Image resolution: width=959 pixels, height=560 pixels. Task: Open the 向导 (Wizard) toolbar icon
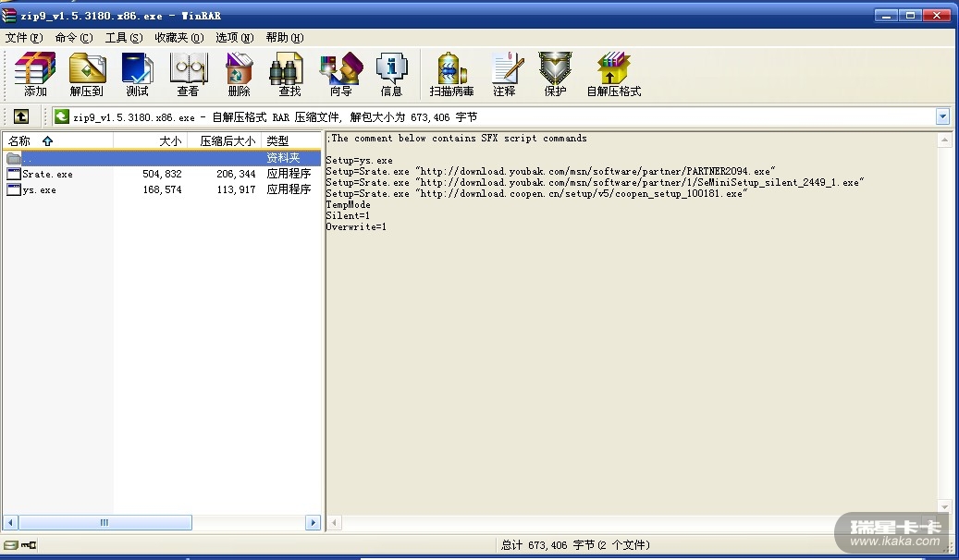tap(340, 74)
